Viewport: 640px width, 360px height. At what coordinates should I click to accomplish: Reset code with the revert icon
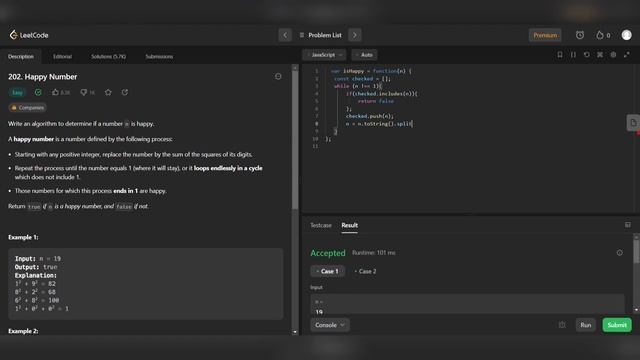point(587,55)
